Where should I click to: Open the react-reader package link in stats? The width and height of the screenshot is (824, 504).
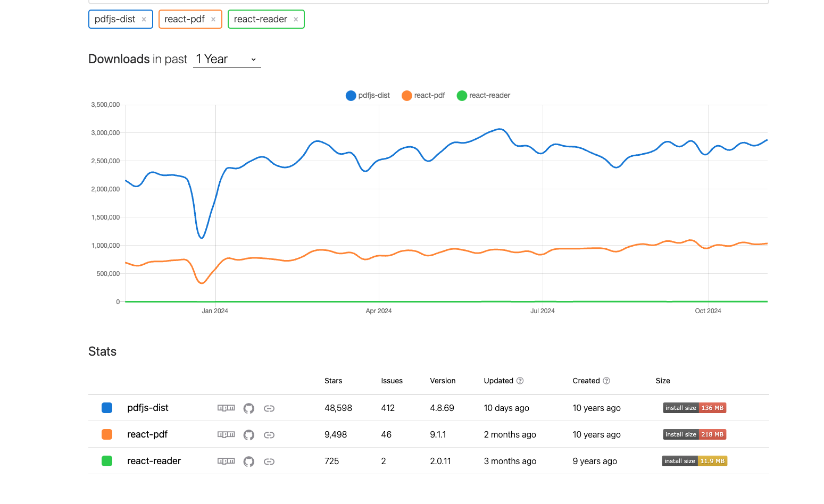[154, 461]
